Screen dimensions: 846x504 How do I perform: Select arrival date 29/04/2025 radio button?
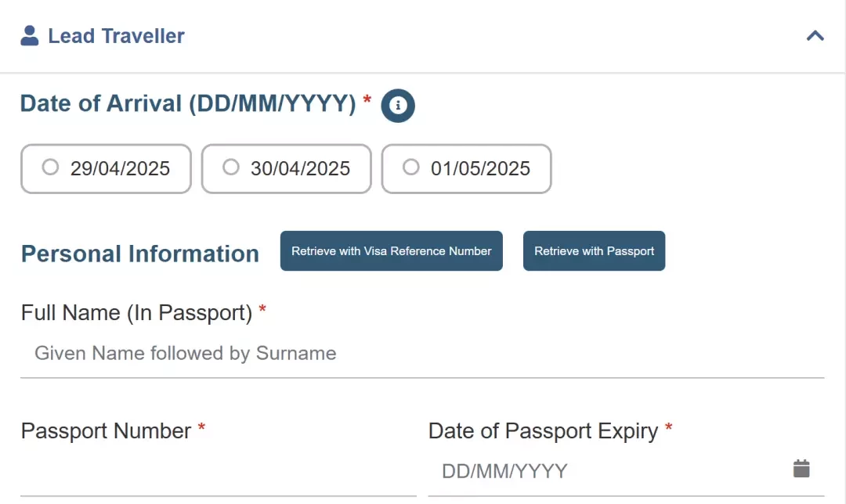tap(50, 167)
